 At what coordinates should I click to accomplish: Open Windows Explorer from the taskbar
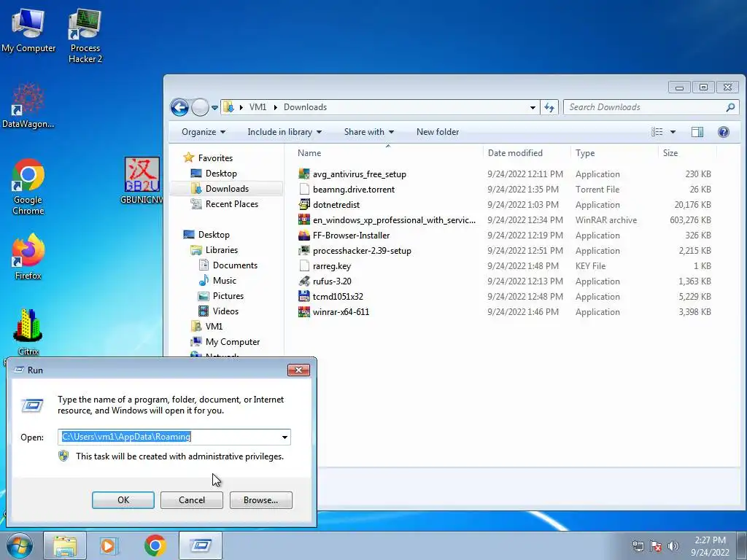(65, 545)
